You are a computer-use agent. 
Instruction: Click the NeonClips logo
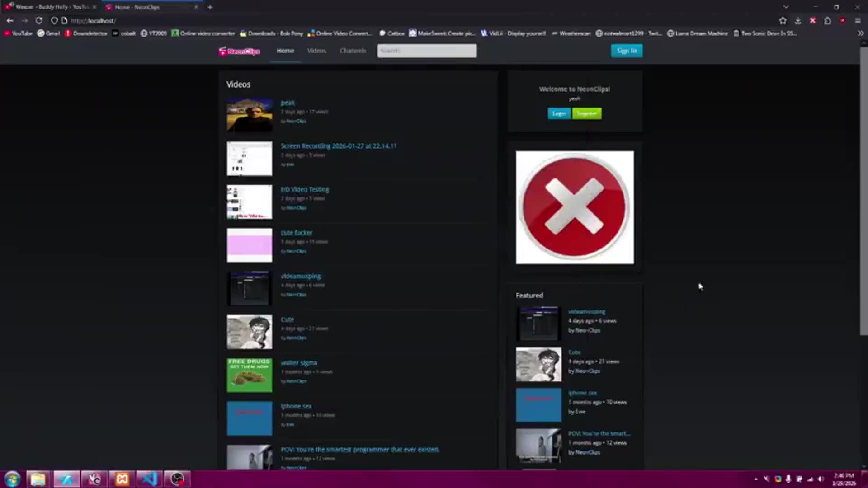240,51
